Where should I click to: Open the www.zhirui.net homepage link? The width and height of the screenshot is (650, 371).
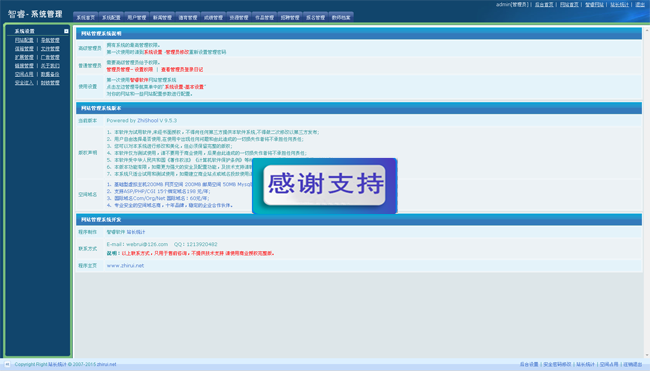(125, 266)
